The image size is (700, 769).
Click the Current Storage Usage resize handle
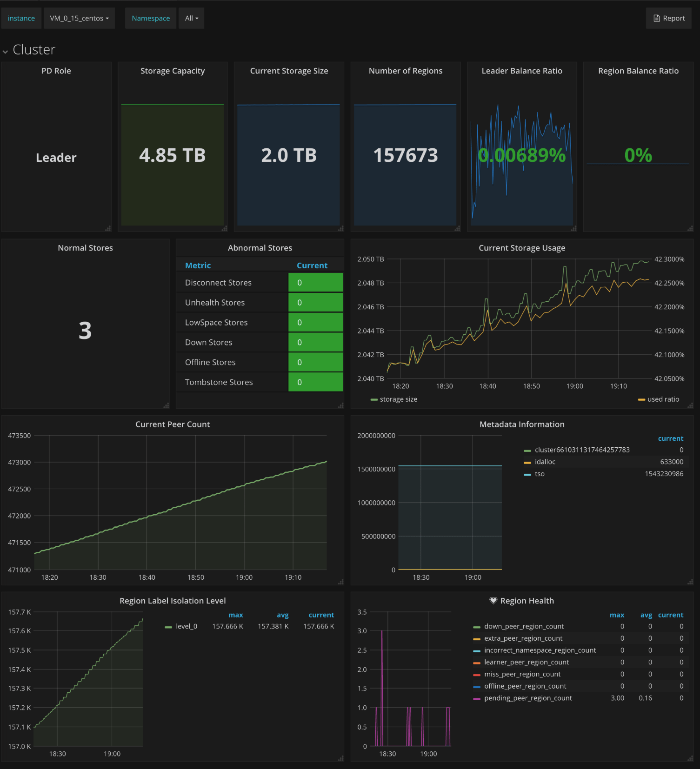pyautogui.click(x=690, y=405)
